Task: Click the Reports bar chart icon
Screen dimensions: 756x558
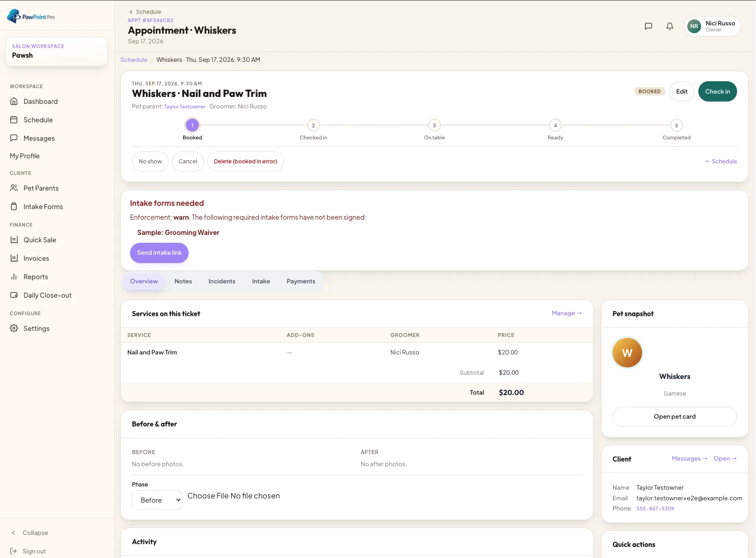Action: tap(14, 276)
